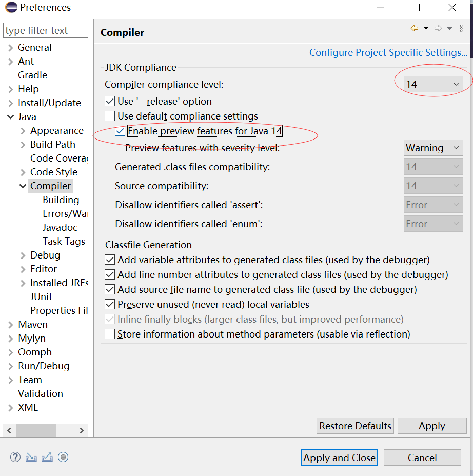Screen dimensions: 473x476
Task: Click the Oomph preference recorder icon
Action: (x=63, y=457)
